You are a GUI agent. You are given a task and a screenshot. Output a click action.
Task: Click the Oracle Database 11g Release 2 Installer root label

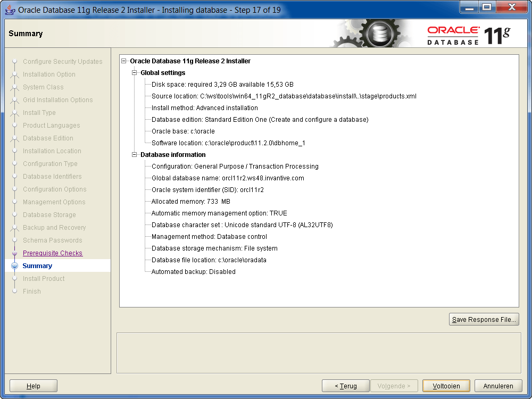190,61
